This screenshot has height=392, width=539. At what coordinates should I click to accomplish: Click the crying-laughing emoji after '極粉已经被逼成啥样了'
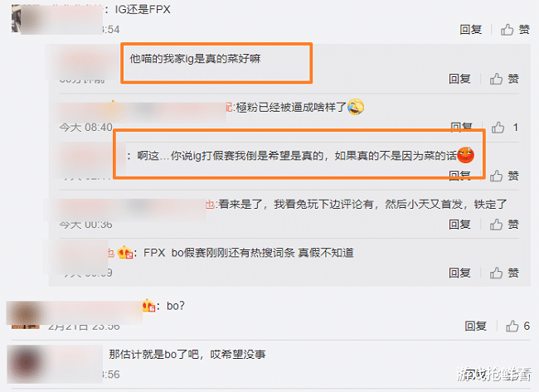pyautogui.click(x=356, y=107)
